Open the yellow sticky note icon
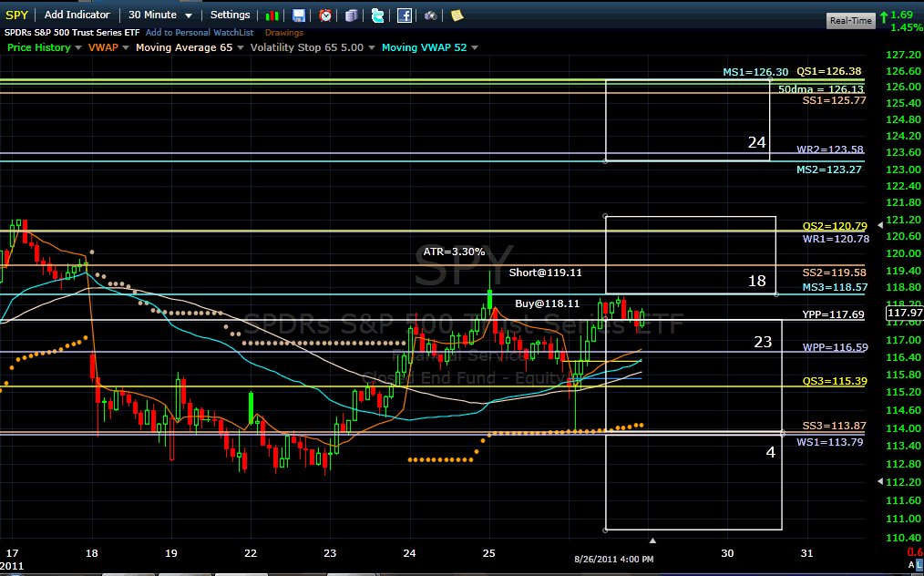Viewport: 924px width, 576px height. 457,15
